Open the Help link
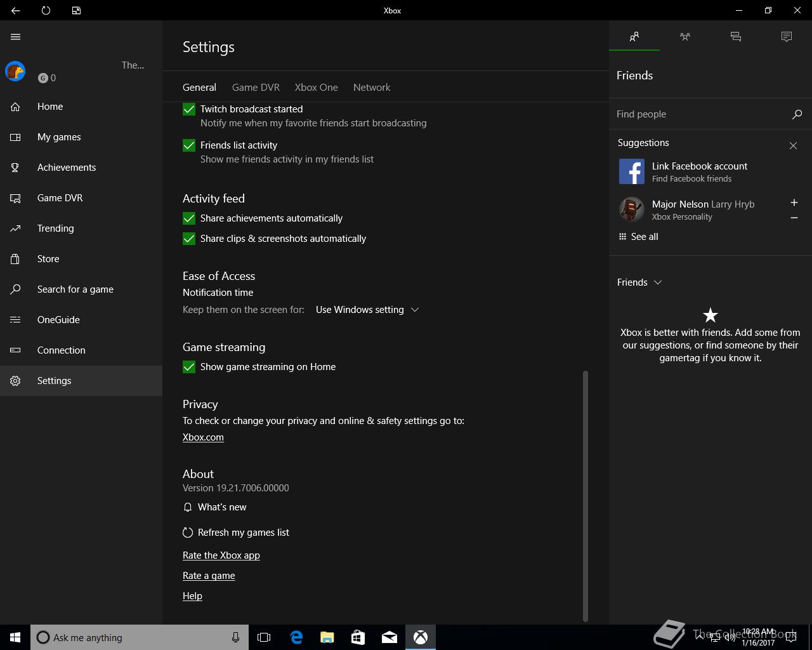812x650 pixels. pos(192,596)
